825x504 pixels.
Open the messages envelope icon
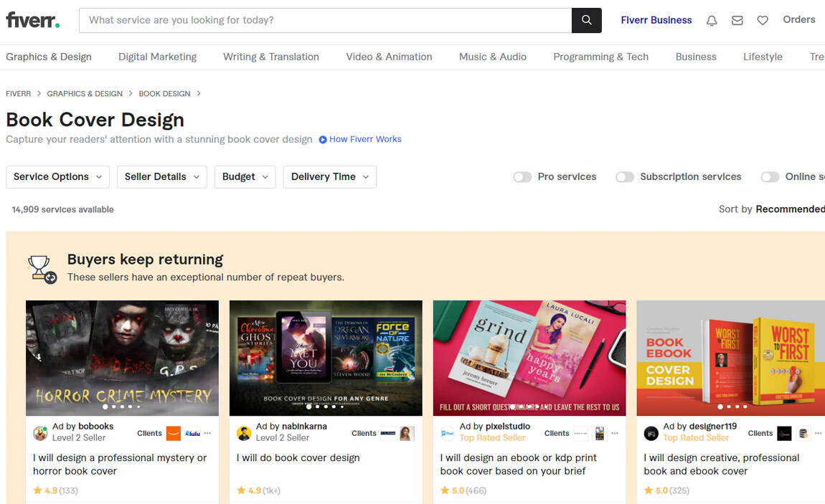(737, 21)
